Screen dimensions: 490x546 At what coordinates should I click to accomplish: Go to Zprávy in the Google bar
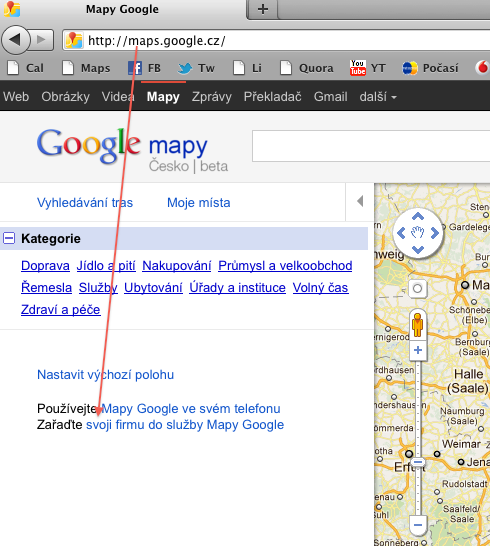(212, 97)
